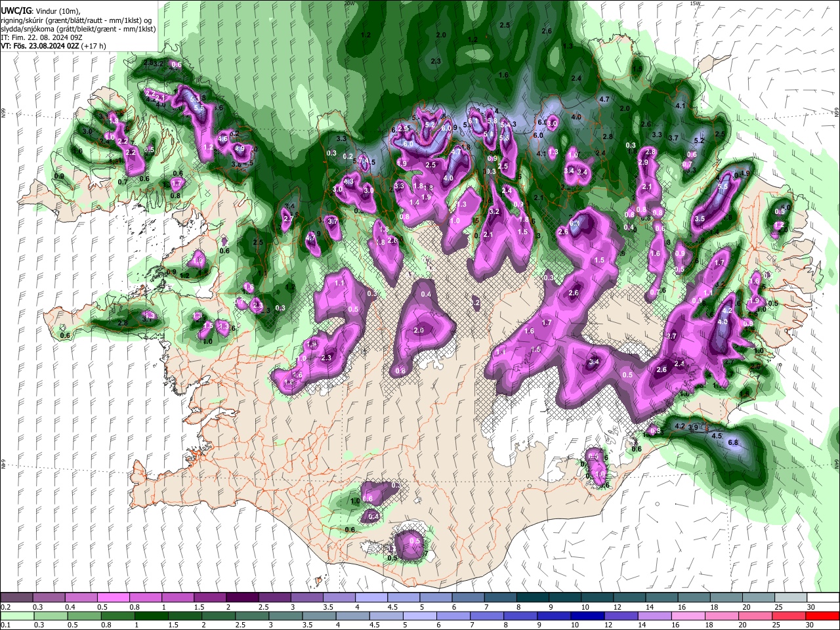
Task: Pick the red bottom legend swatch after 30
Action: pos(824,616)
